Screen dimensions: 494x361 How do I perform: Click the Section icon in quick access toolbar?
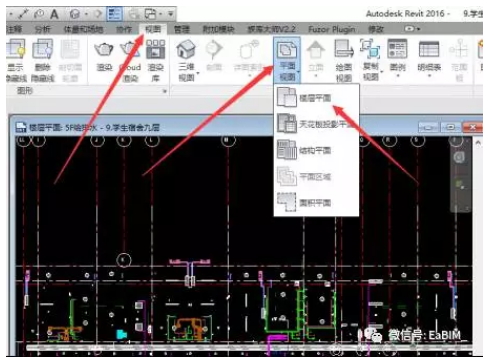pos(98,14)
